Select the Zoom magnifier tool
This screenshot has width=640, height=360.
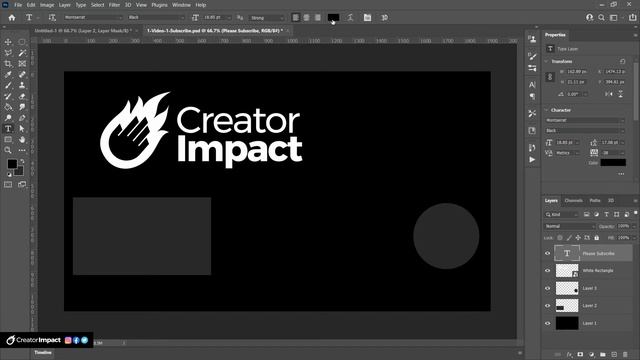pyautogui.click(x=8, y=150)
